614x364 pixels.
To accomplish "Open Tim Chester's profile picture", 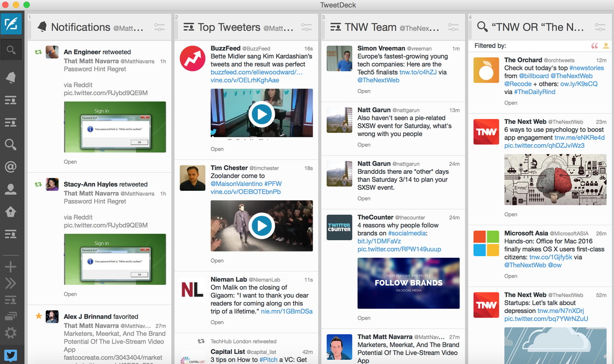I will 192,177.
